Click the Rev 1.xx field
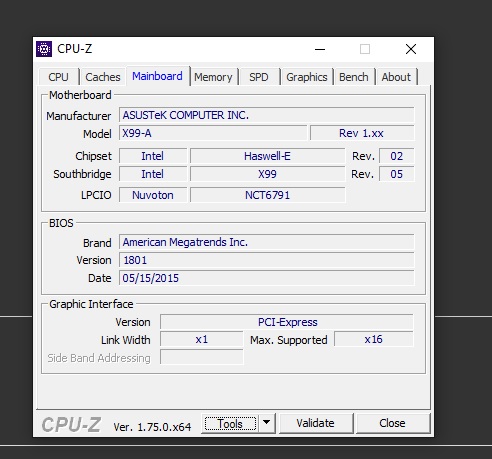This screenshot has width=492, height=459. [x=362, y=133]
